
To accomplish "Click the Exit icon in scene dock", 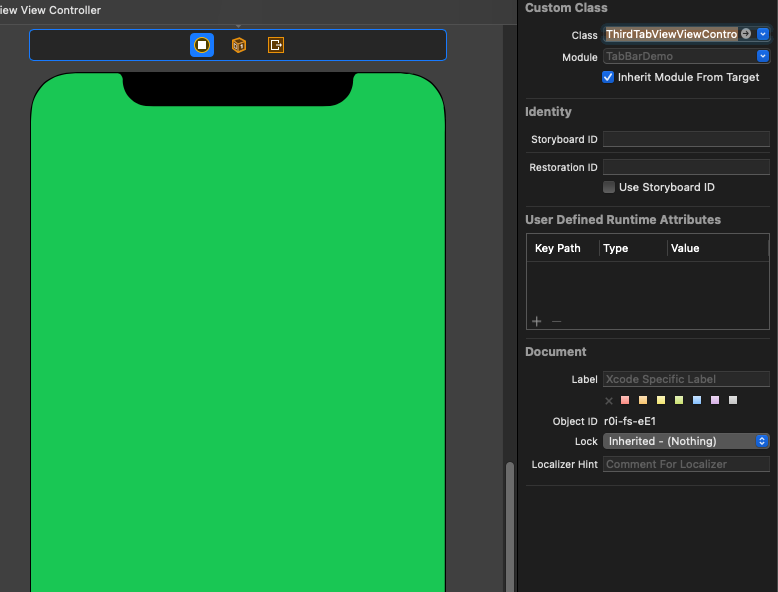I will coord(276,45).
